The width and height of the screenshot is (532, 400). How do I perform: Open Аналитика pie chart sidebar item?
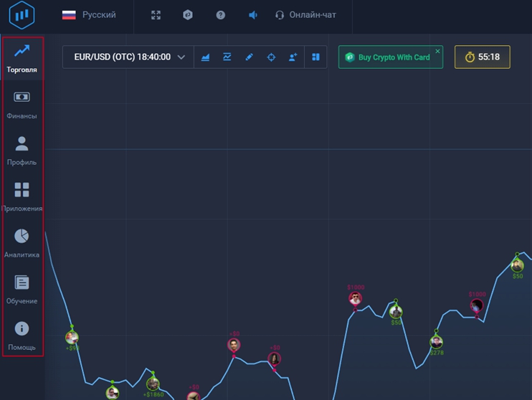click(x=22, y=242)
